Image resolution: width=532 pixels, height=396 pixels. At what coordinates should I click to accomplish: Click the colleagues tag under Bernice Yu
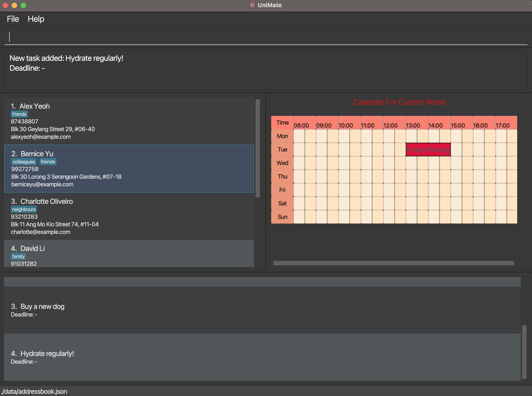(x=24, y=162)
